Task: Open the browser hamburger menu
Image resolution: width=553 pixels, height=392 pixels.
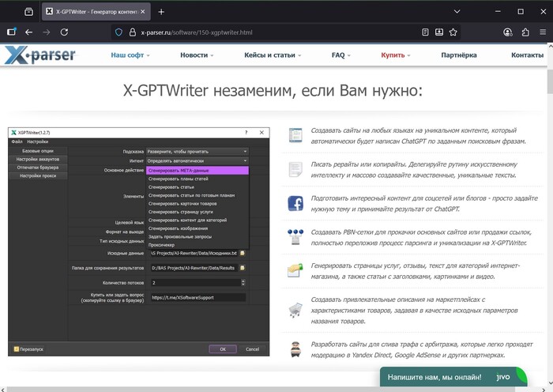Action: tap(544, 32)
